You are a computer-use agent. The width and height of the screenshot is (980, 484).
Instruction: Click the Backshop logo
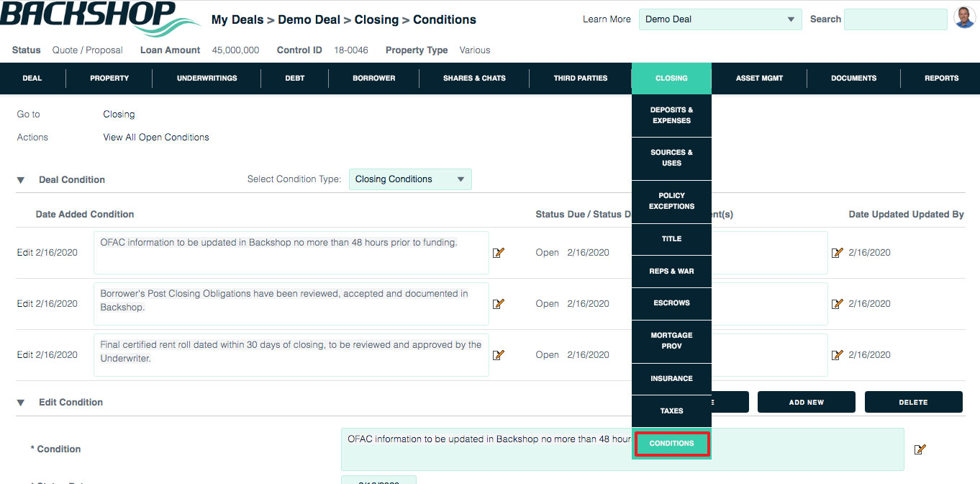click(x=101, y=18)
